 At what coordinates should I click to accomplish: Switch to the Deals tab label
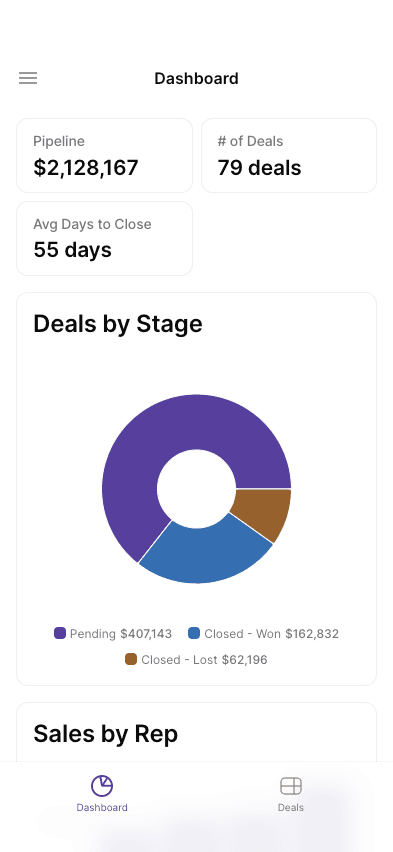coord(291,807)
